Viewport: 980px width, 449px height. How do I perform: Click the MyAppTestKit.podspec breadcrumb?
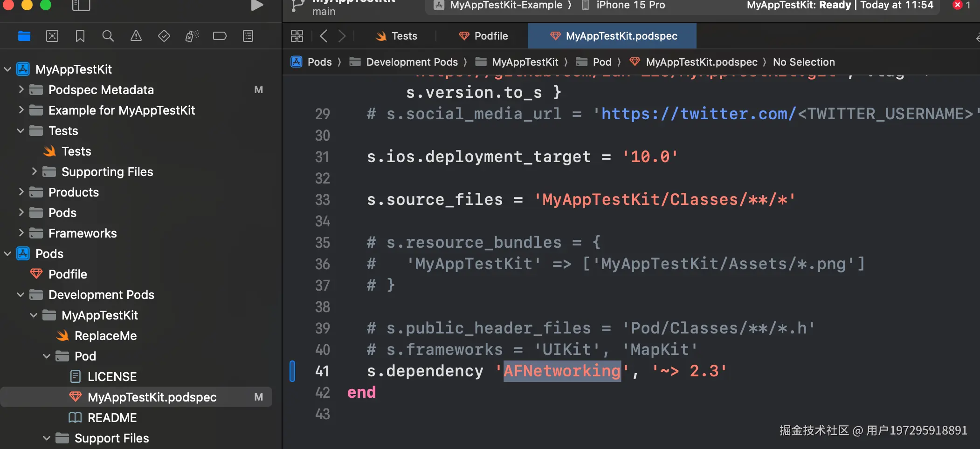(694, 62)
